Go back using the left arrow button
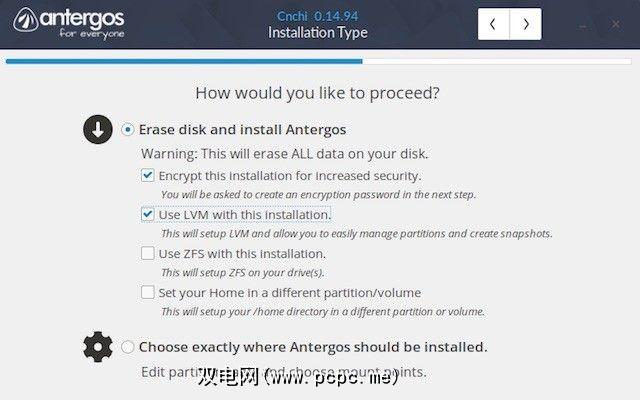This screenshot has height=400, width=640. coord(494,24)
